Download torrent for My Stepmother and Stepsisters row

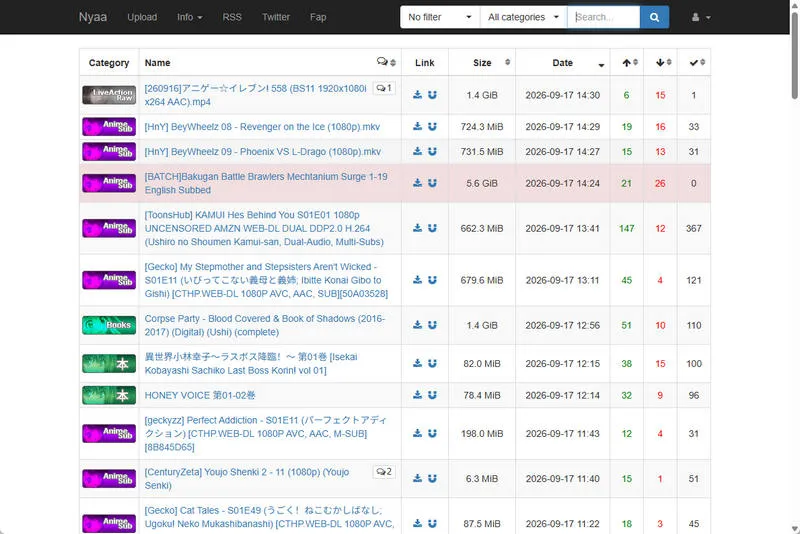[x=417, y=280]
